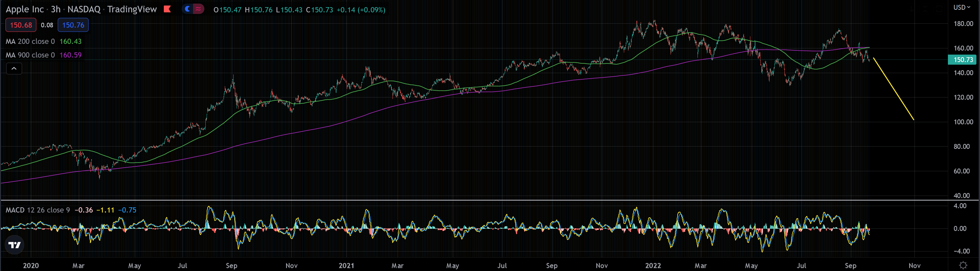Click the close value C150.73
Viewport: 980px width, 271px height.
coord(320,9)
